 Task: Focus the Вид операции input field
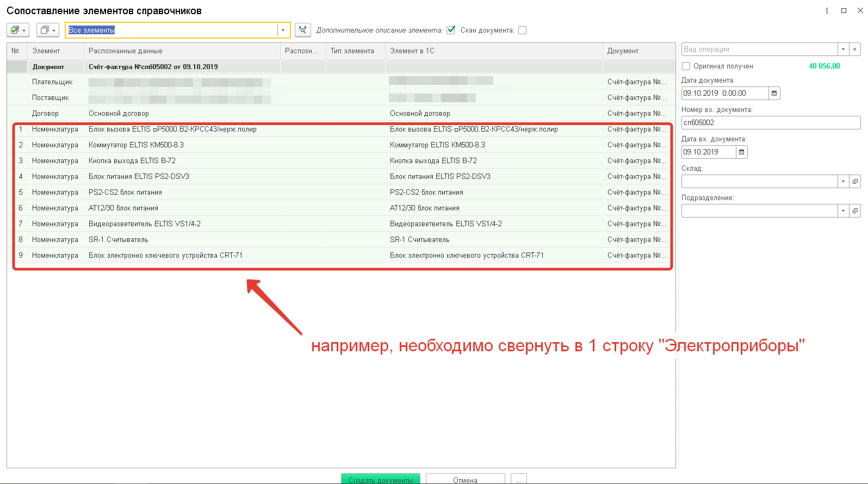tap(759, 49)
